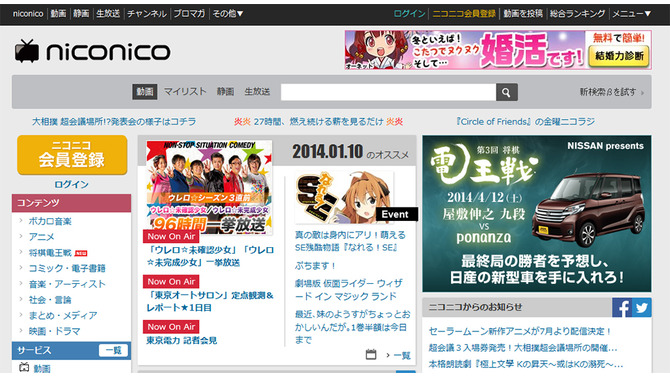The image size is (670, 377).
Task: Open 生放送 in the top navigation bar
Action: point(108,14)
